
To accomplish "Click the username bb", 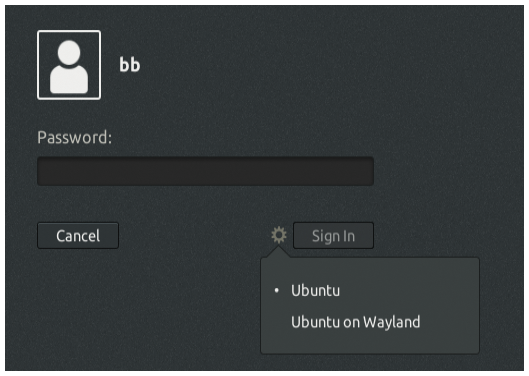I will pos(130,64).
